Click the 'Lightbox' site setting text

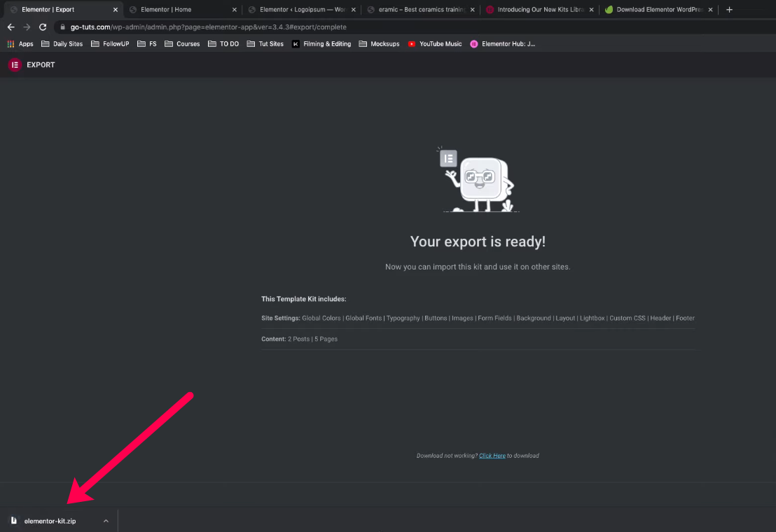[592, 318]
